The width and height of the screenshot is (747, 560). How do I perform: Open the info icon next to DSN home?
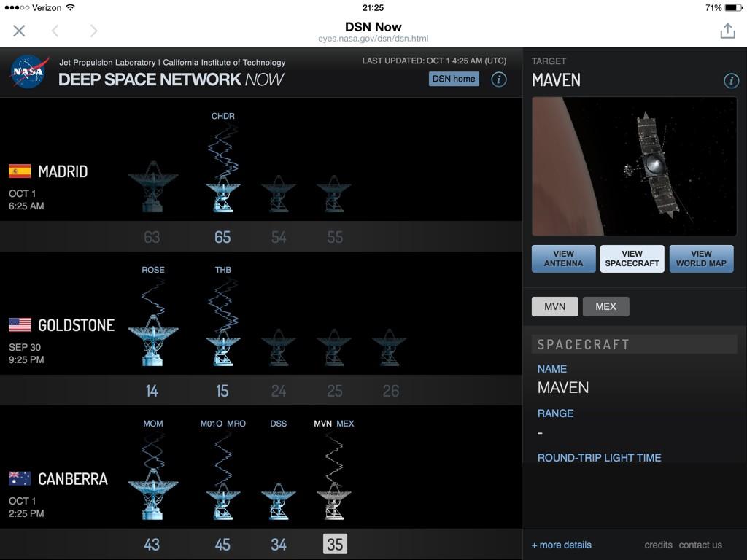pyautogui.click(x=499, y=79)
